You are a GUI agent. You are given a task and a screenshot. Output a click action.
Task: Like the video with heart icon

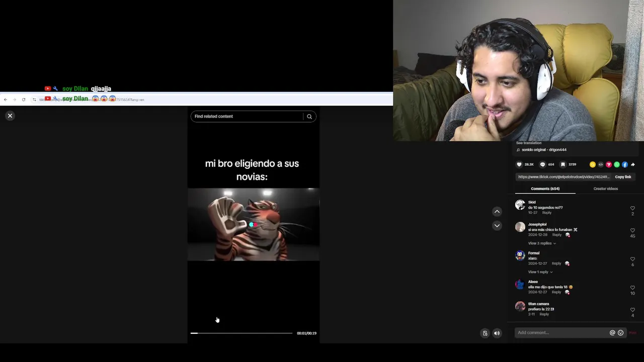click(519, 164)
